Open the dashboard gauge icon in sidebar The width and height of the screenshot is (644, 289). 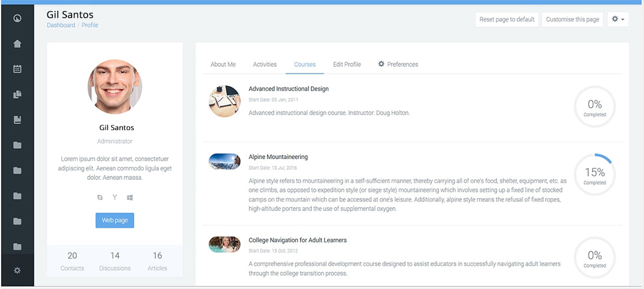point(17,18)
